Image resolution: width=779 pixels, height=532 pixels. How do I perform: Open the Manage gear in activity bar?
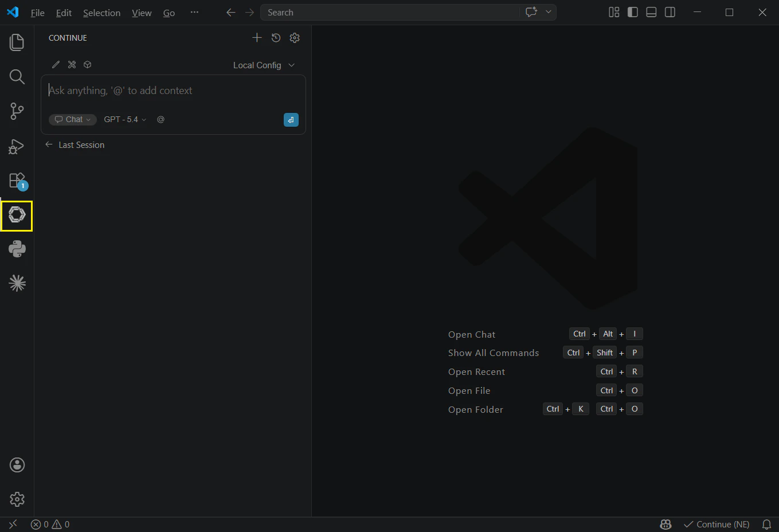coord(17,499)
